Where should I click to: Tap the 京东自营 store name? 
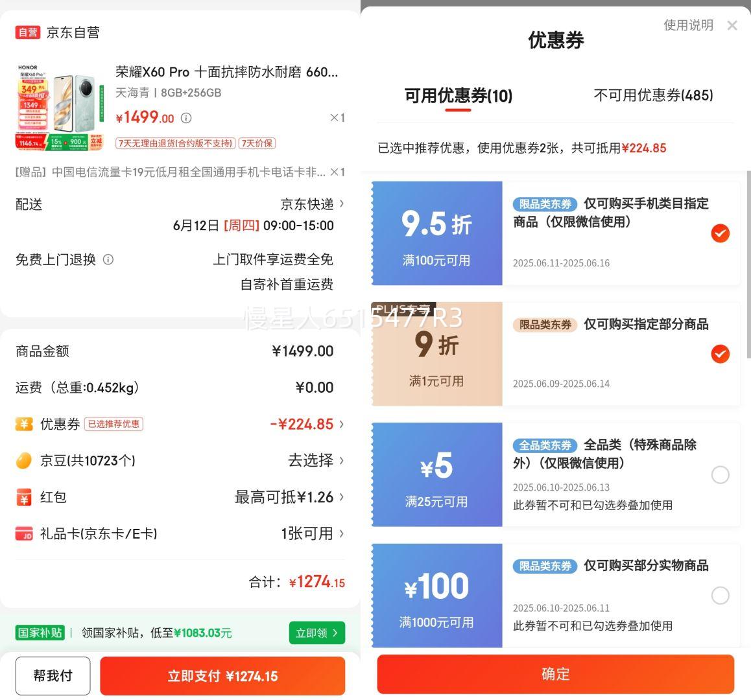tap(73, 32)
